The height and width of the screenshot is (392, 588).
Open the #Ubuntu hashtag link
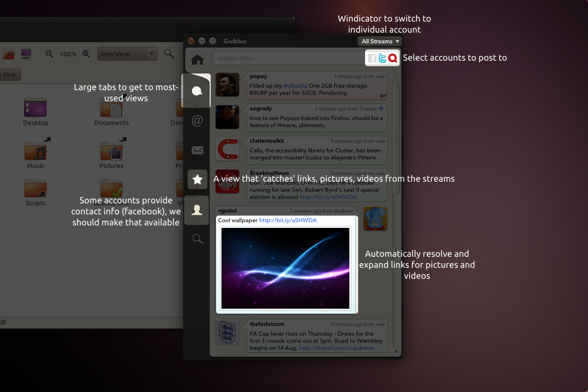coord(295,86)
